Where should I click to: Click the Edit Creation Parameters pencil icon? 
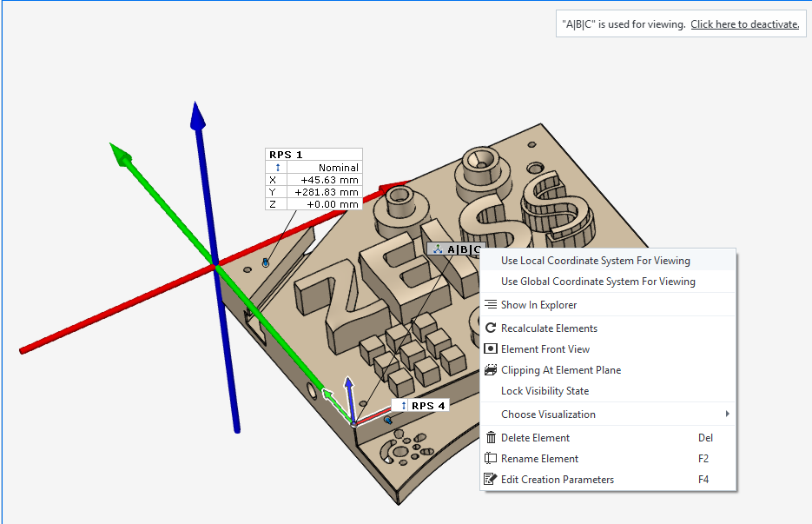pyautogui.click(x=492, y=480)
